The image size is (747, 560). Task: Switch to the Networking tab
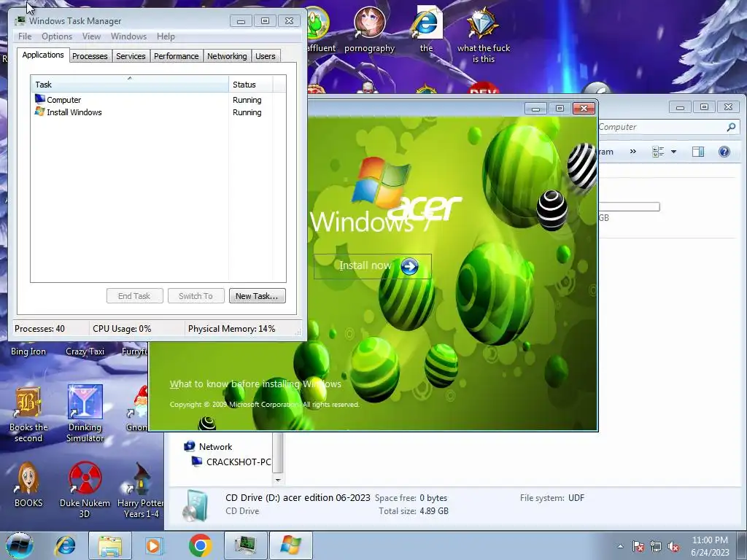[227, 56]
